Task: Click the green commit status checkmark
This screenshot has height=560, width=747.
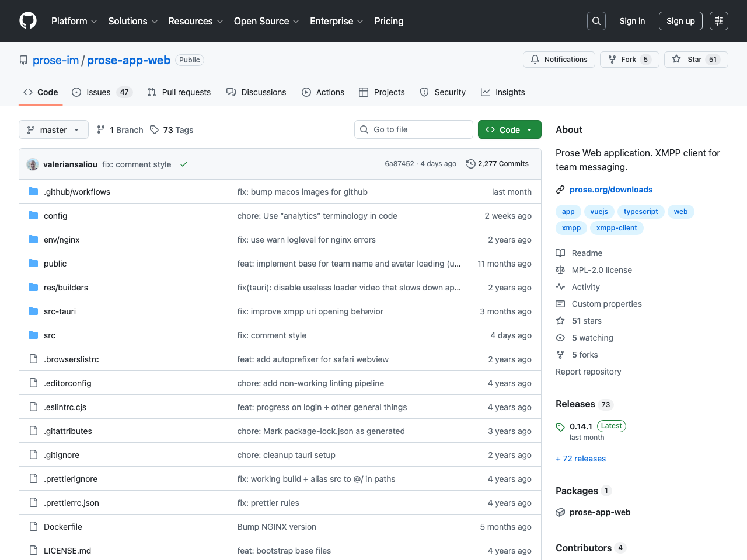Action: pyautogui.click(x=184, y=164)
